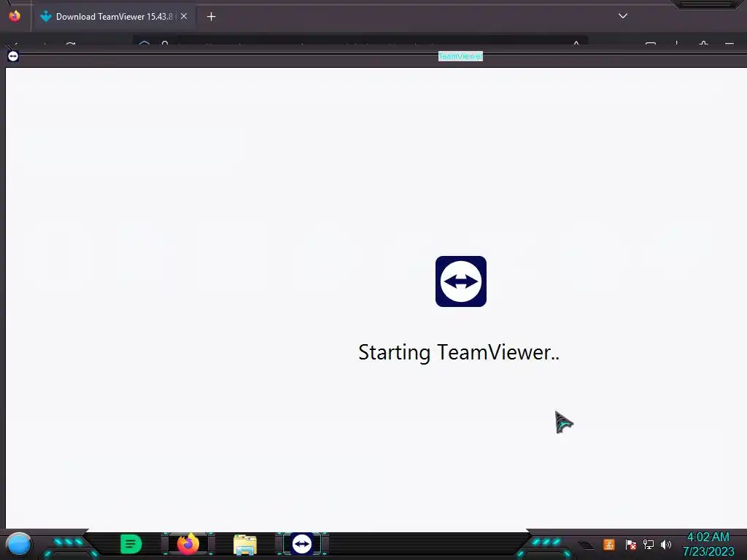Click the TeamViewer logo on the splash screen
Screen dimensions: 747x560
[461, 281]
